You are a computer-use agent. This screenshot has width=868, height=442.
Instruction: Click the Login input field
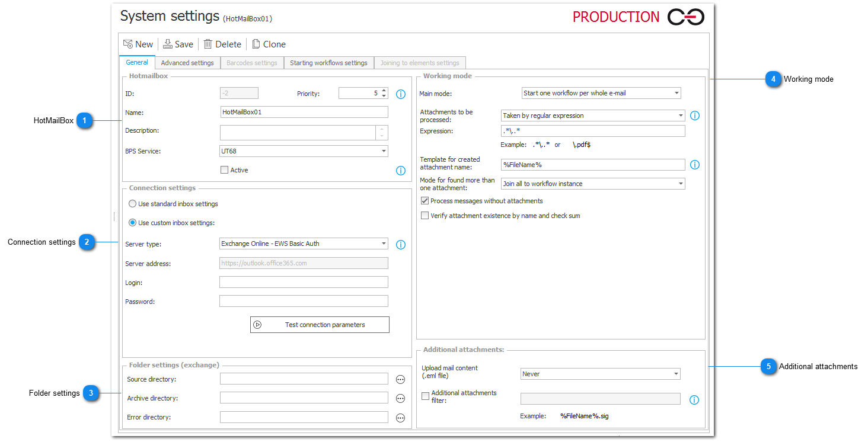pyautogui.click(x=304, y=282)
